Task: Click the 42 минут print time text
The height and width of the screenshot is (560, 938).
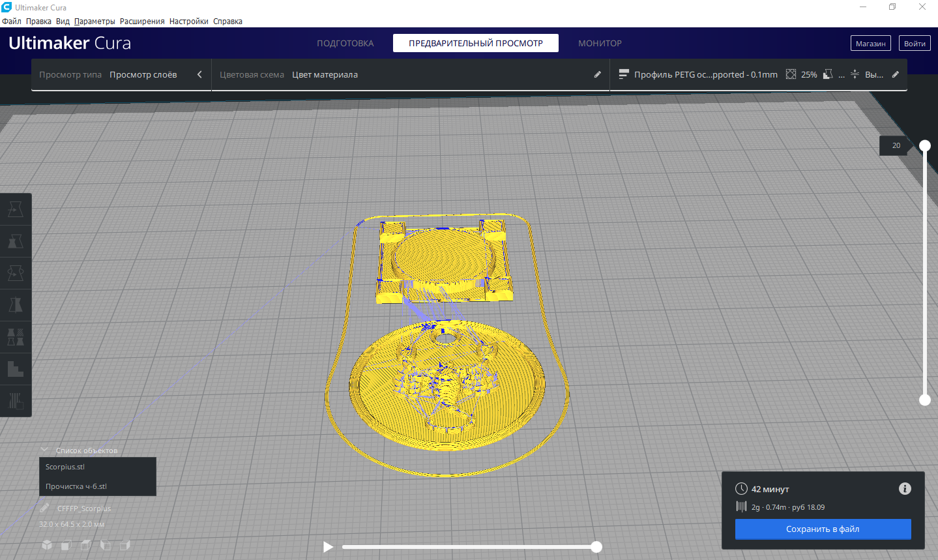Action: point(770,489)
